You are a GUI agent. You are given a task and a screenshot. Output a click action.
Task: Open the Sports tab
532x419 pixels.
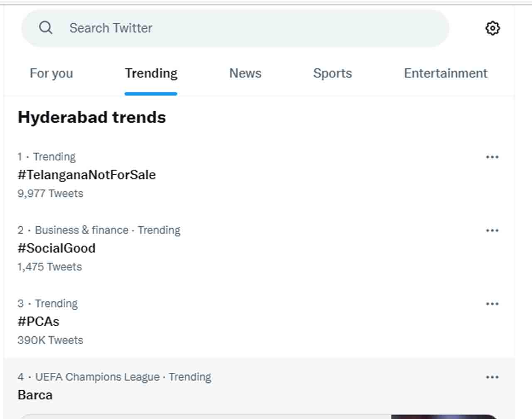[x=332, y=73]
